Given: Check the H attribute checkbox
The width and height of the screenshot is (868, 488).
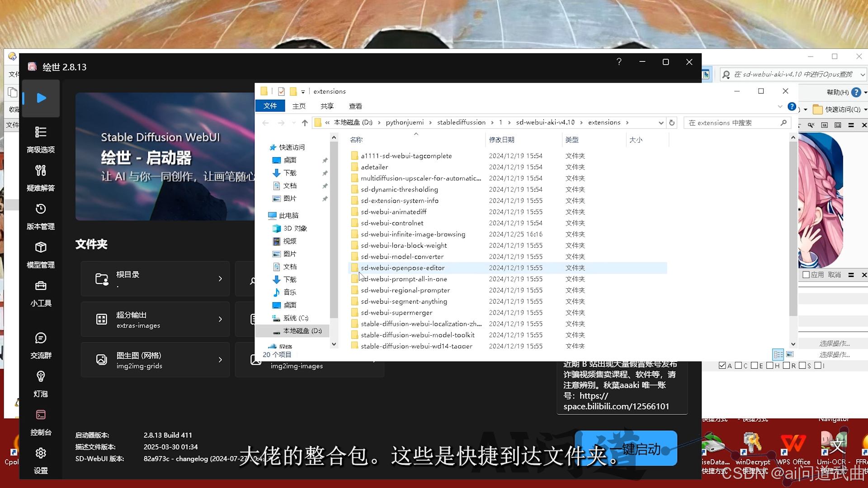Looking at the screenshot, I should [x=770, y=366].
